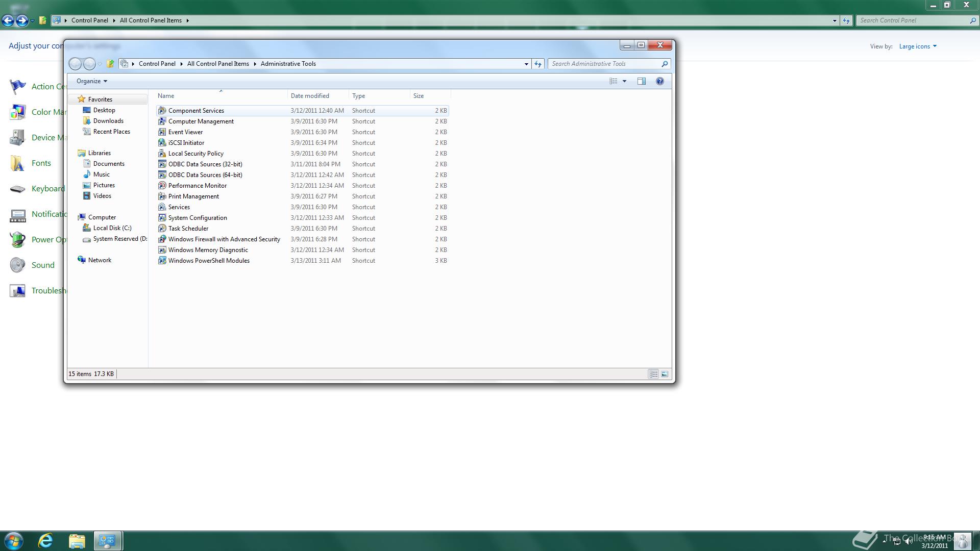
Task: Open the Organize dropdown menu
Action: pos(91,81)
